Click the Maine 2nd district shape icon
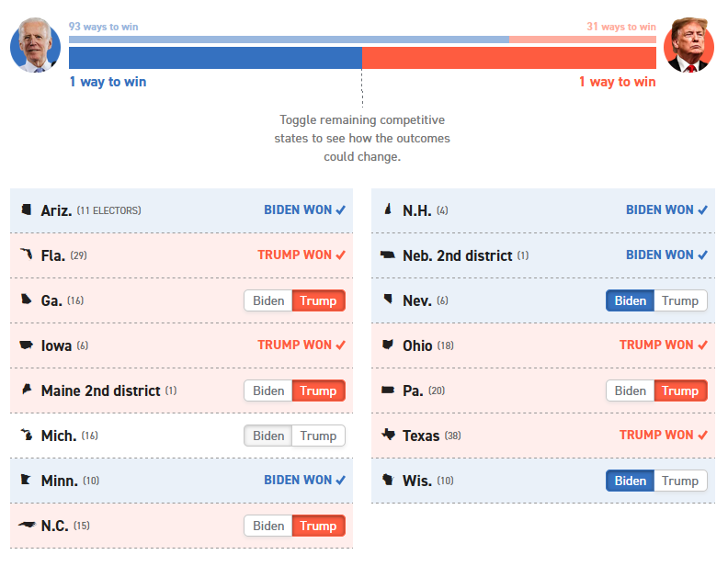The image size is (728, 566). [x=27, y=390]
